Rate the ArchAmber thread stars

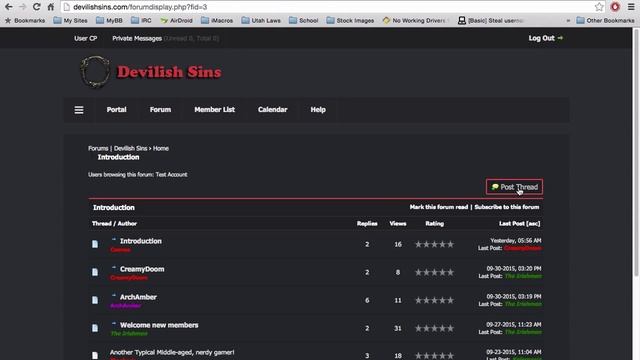[x=434, y=300]
